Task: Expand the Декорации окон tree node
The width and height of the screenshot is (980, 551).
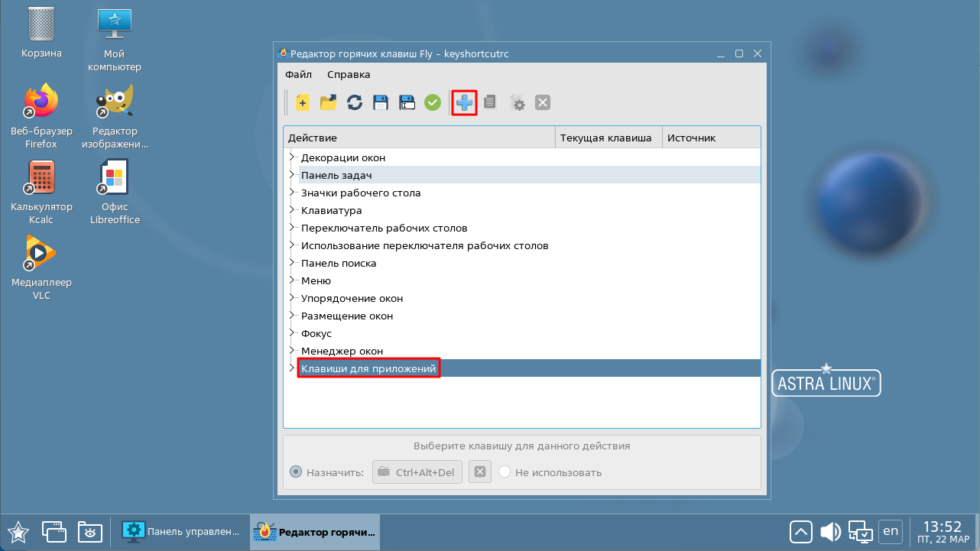Action: click(x=291, y=157)
